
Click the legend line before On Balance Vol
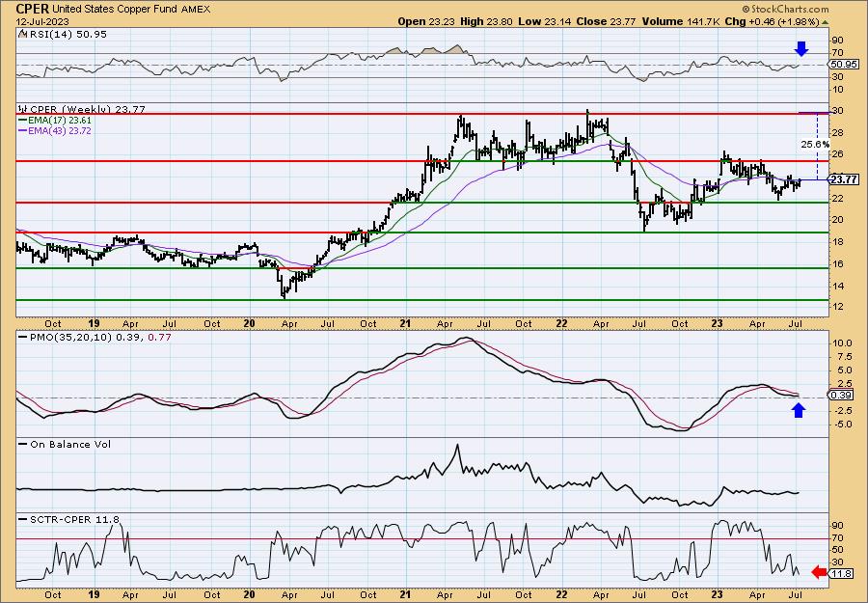(x=23, y=444)
